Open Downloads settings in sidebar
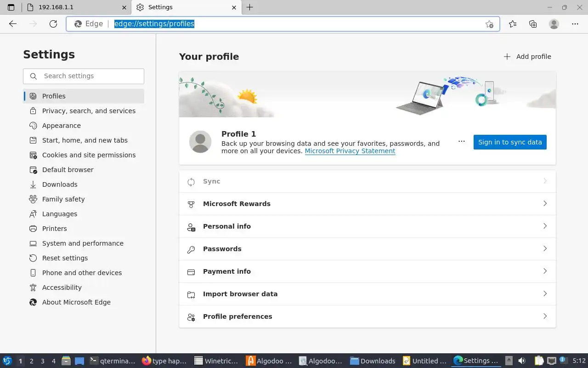588x368 pixels. 84,184
